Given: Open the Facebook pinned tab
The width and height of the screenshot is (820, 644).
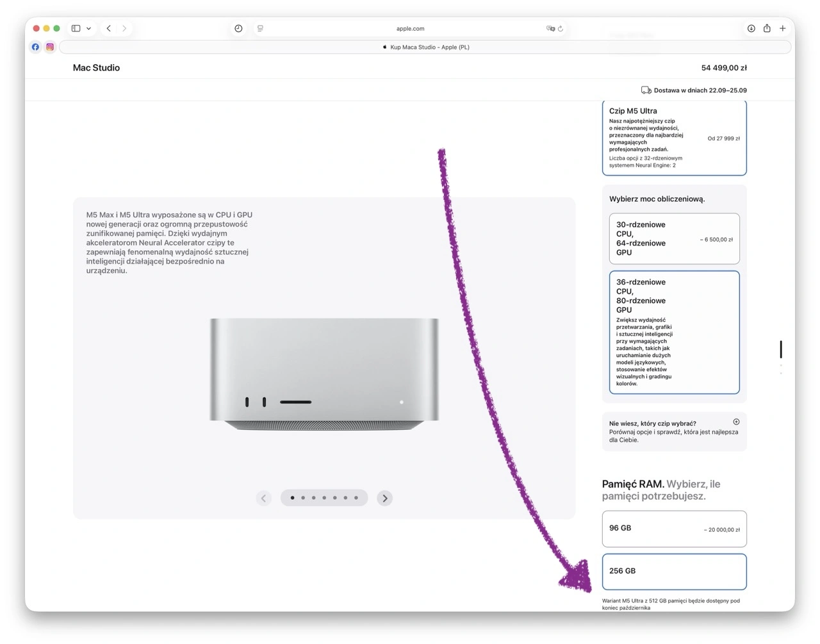Looking at the screenshot, I should point(35,47).
